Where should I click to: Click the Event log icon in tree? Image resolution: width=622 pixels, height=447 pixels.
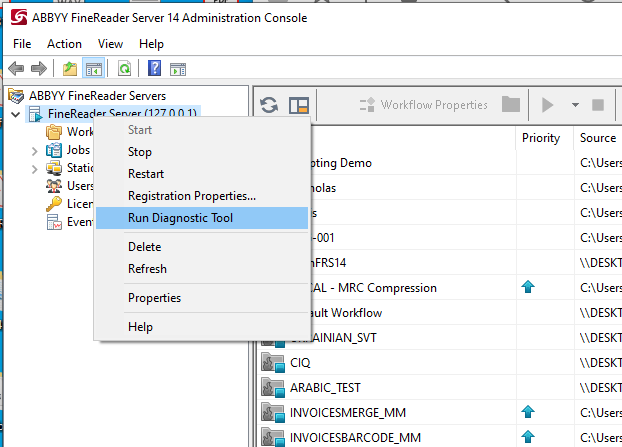click(x=54, y=222)
